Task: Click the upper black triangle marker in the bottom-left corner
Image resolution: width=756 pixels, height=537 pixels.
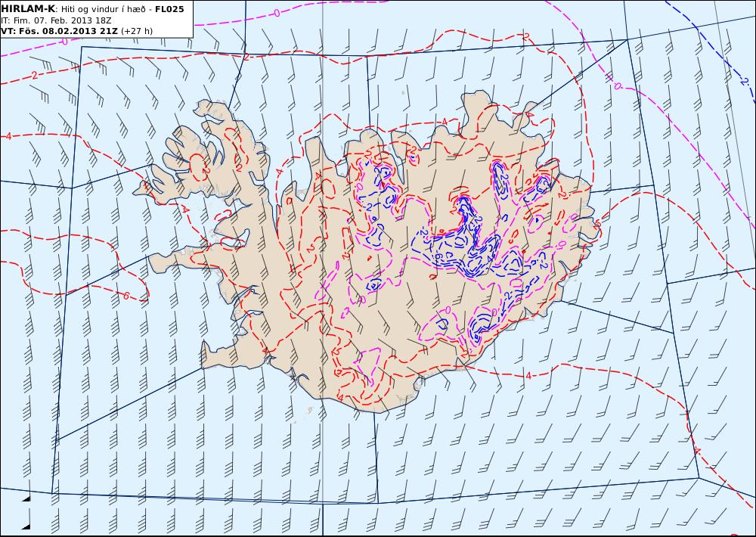Action: pyautogui.click(x=26, y=498)
